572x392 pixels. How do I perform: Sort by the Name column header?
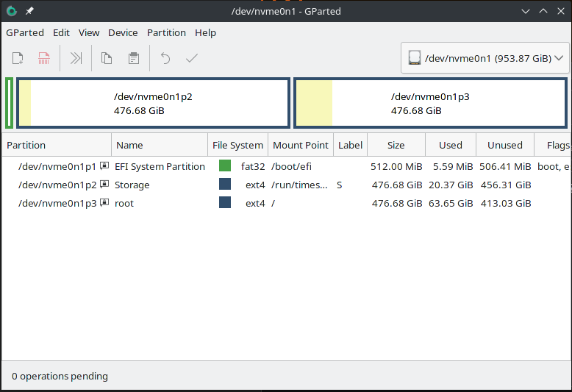coord(160,146)
